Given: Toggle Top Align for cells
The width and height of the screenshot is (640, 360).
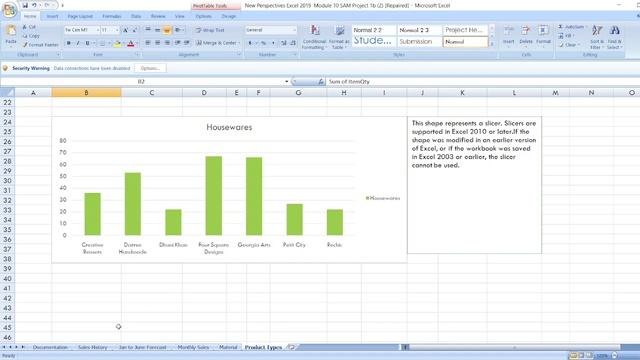Looking at the screenshot, I should pos(148,30).
